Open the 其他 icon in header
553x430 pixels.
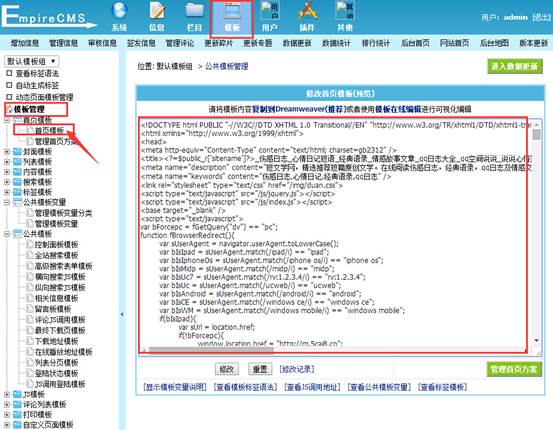point(345,16)
